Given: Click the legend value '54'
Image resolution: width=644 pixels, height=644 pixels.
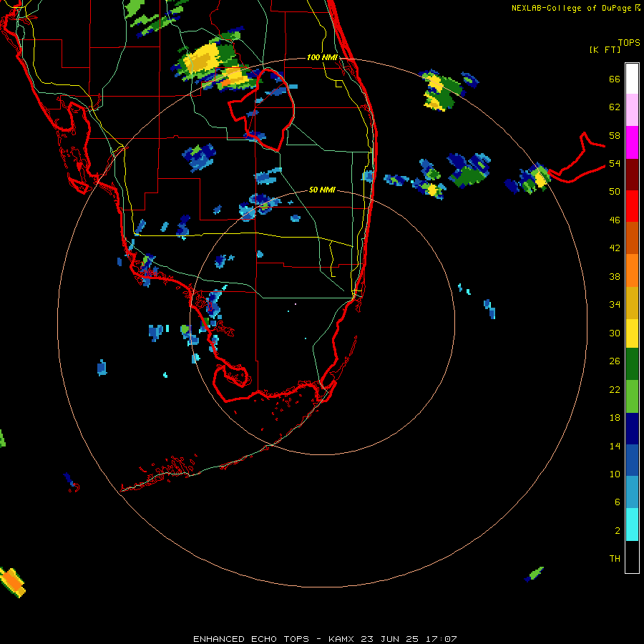Looking at the screenshot, I should [x=615, y=163].
